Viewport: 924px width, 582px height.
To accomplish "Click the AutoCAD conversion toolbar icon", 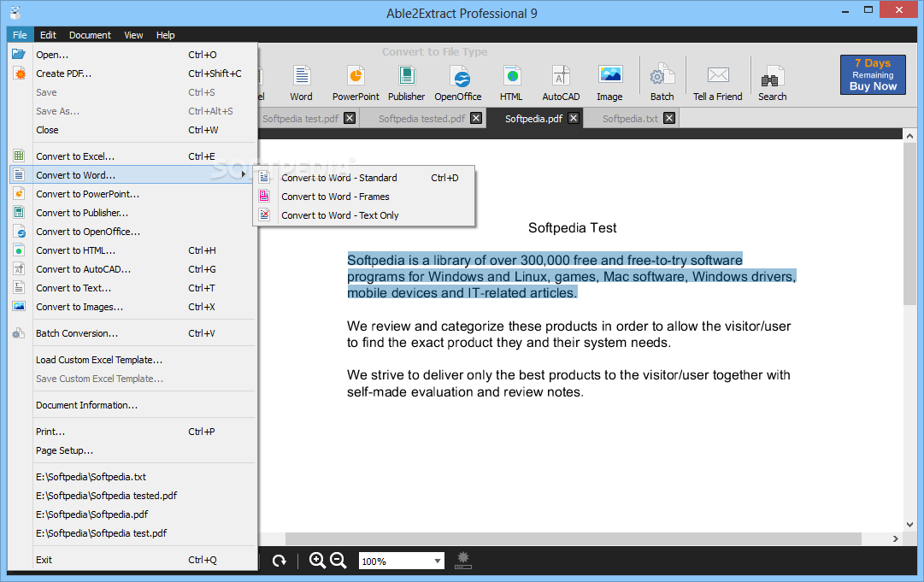I will click(x=561, y=76).
